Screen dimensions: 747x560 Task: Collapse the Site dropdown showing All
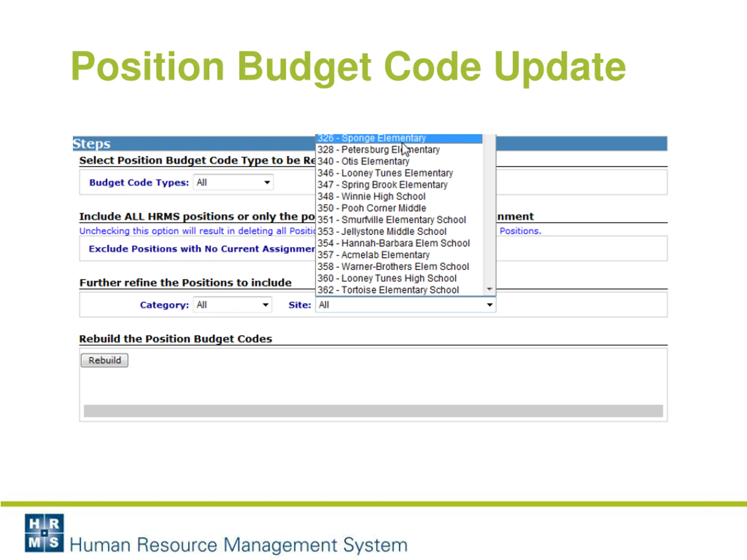[406, 305]
